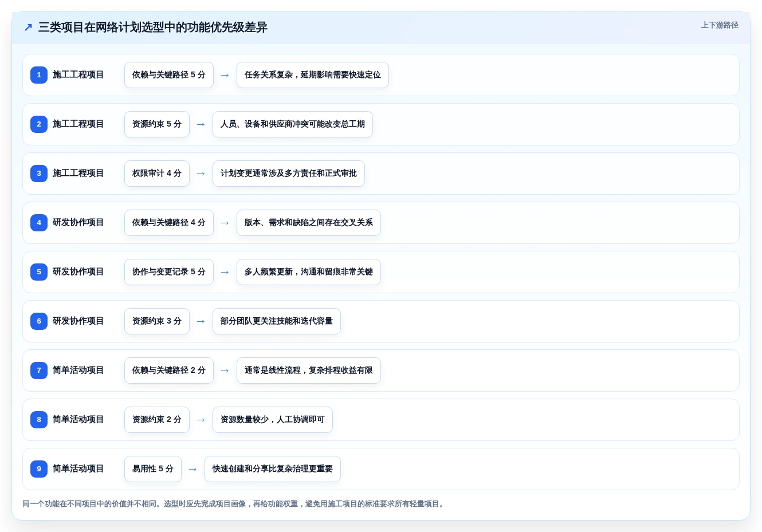The image size is (762, 532).
Task: Select number badge 9
Action: (39, 469)
